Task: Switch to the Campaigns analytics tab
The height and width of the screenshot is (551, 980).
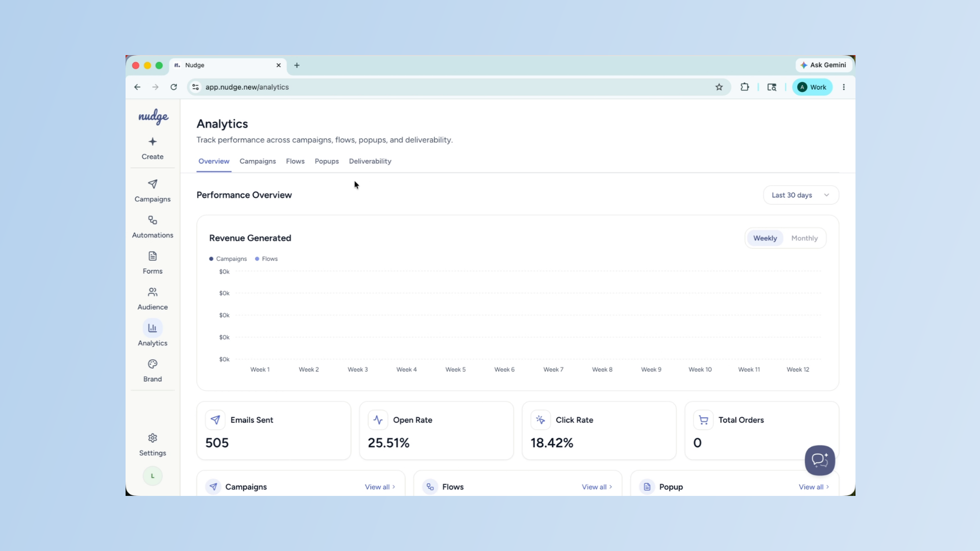Action: click(258, 161)
